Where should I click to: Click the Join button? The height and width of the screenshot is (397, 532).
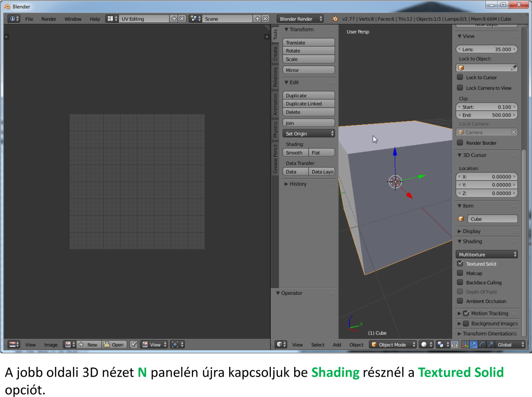pos(309,123)
